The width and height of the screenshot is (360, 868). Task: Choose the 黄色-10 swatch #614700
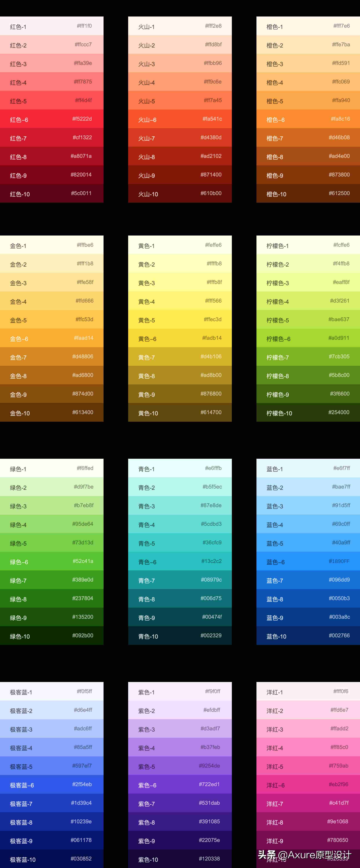(x=180, y=412)
